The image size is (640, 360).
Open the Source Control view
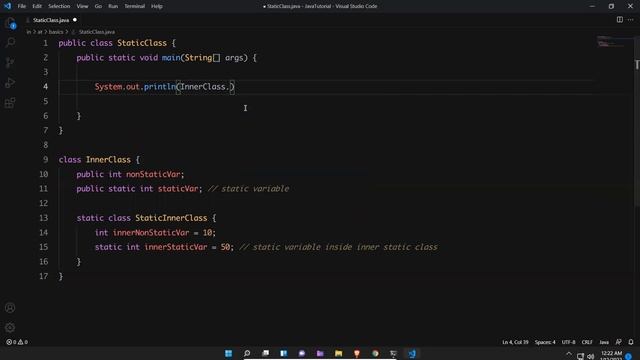[x=10, y=62]
